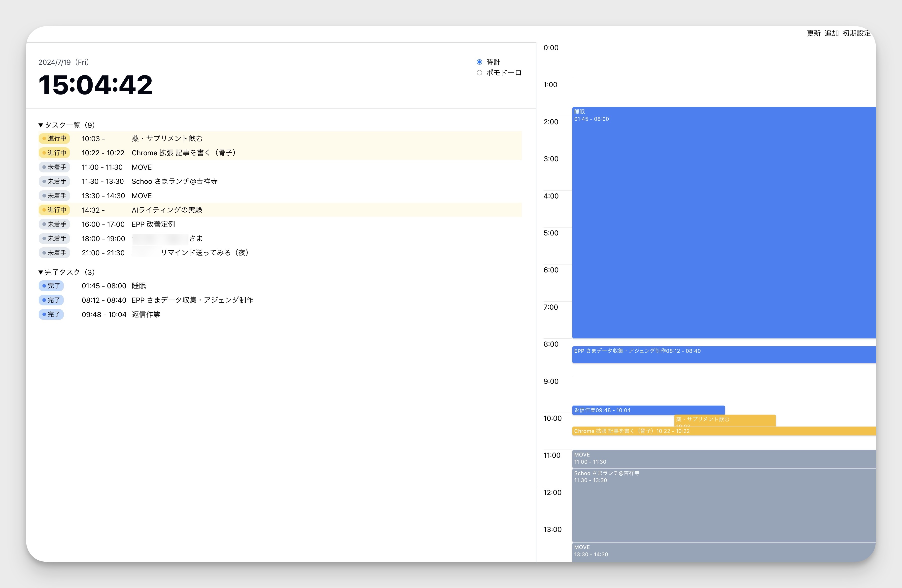The height and width of the screenshot is (588, 902).
Task: Click the 未着手 badge for EPP 改善定例
Action: [54, 224]
